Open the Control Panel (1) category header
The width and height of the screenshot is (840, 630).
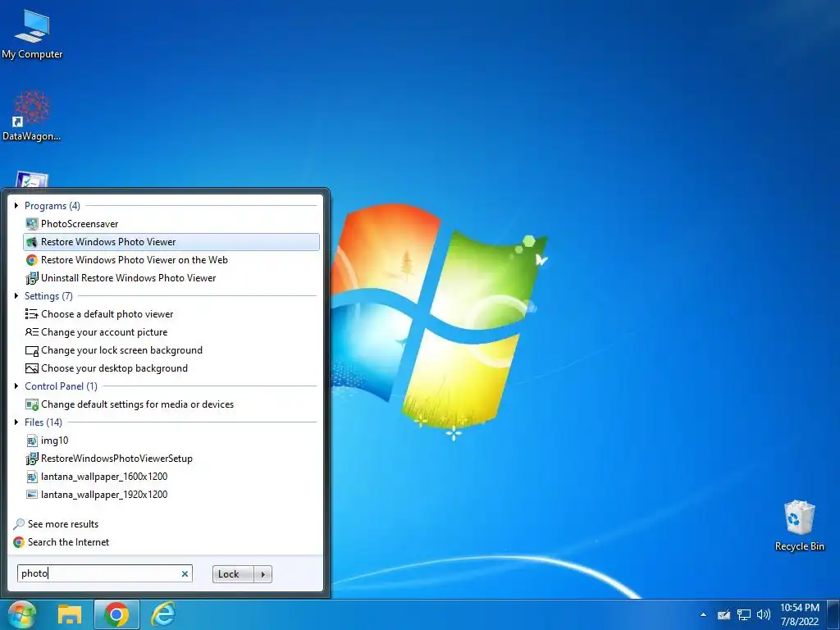pos(61,386)
